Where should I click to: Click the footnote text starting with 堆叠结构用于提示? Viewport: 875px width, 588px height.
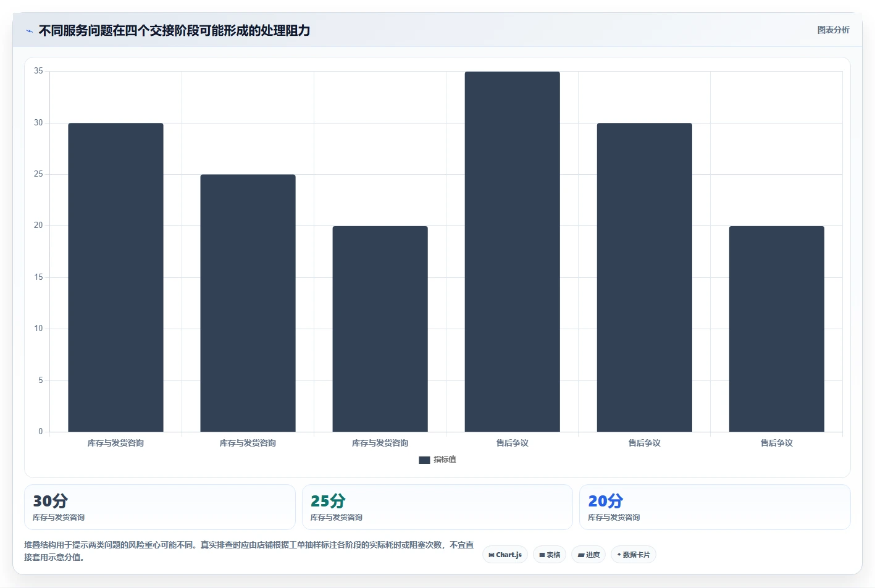[249, 551]
